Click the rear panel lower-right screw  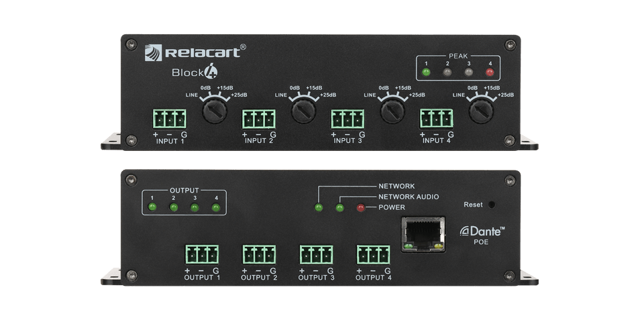click(510, 275)
